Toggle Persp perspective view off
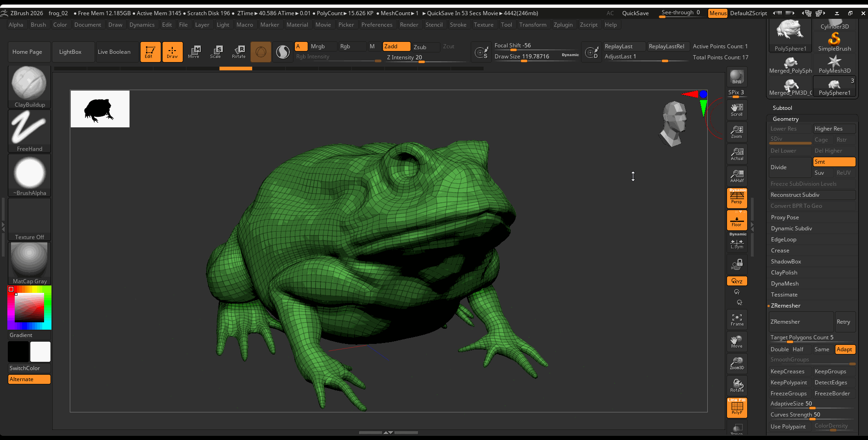 click(737, 198)
